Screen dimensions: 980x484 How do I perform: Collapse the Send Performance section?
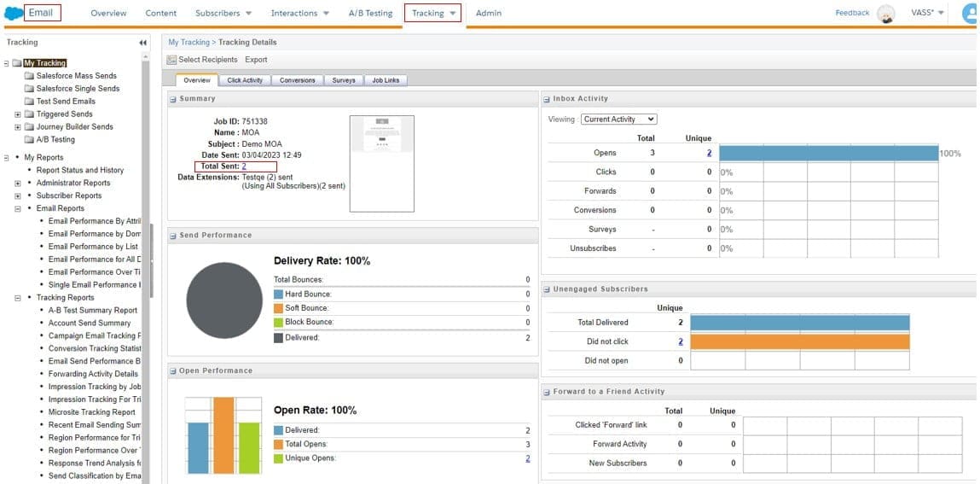(x=172, y=236)
